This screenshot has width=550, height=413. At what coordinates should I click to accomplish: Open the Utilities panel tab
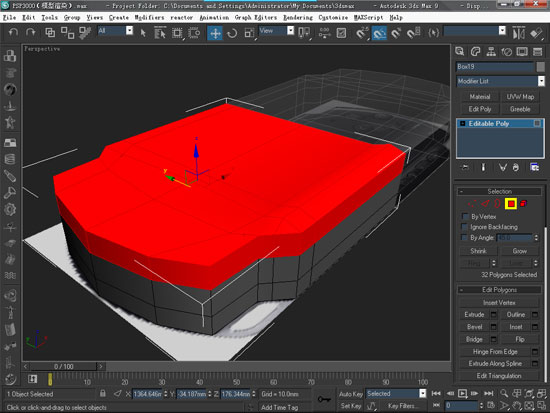[537, 52]
